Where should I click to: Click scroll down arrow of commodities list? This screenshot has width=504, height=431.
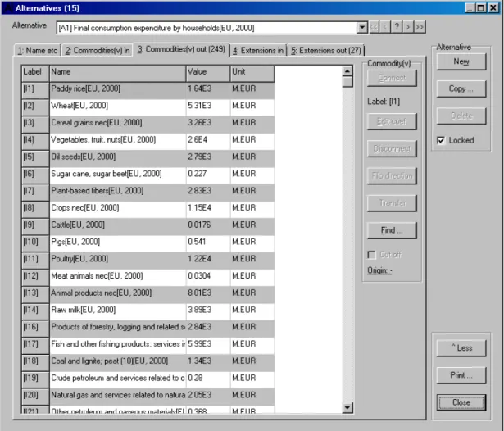[347, 408]
